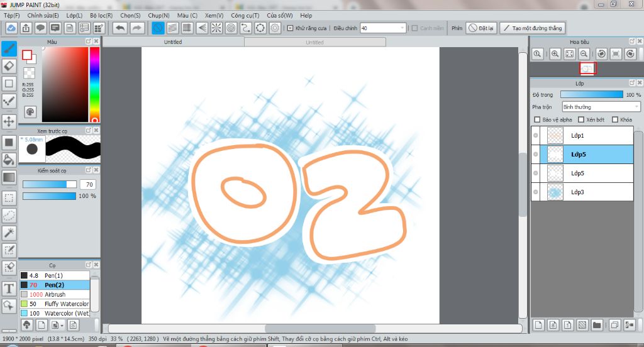644x347 pixels.
Task: Select the Brush tool in left toolbar
Action: click(9, 49)
